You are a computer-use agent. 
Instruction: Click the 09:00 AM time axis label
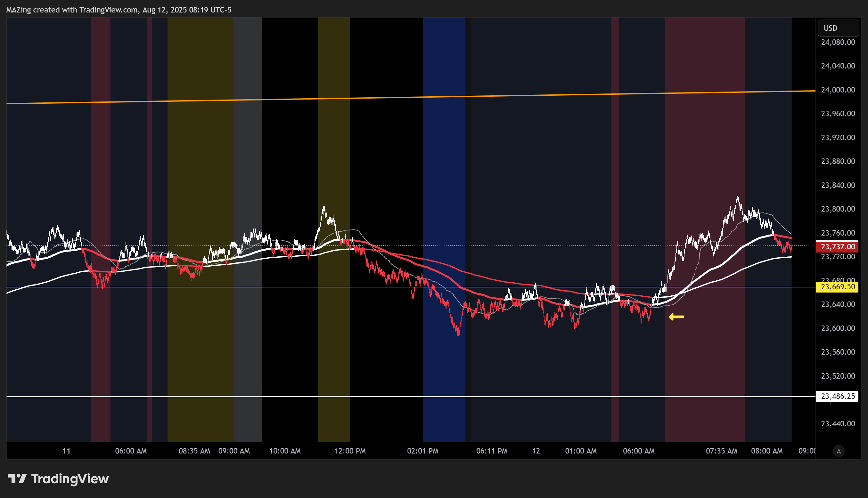pyautogui.click(x=234, y=451)
